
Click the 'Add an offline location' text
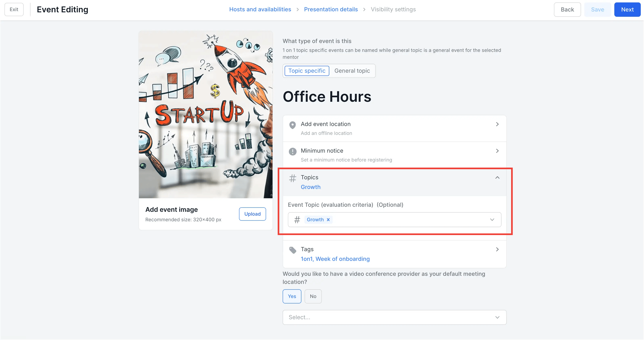point(326,133)
